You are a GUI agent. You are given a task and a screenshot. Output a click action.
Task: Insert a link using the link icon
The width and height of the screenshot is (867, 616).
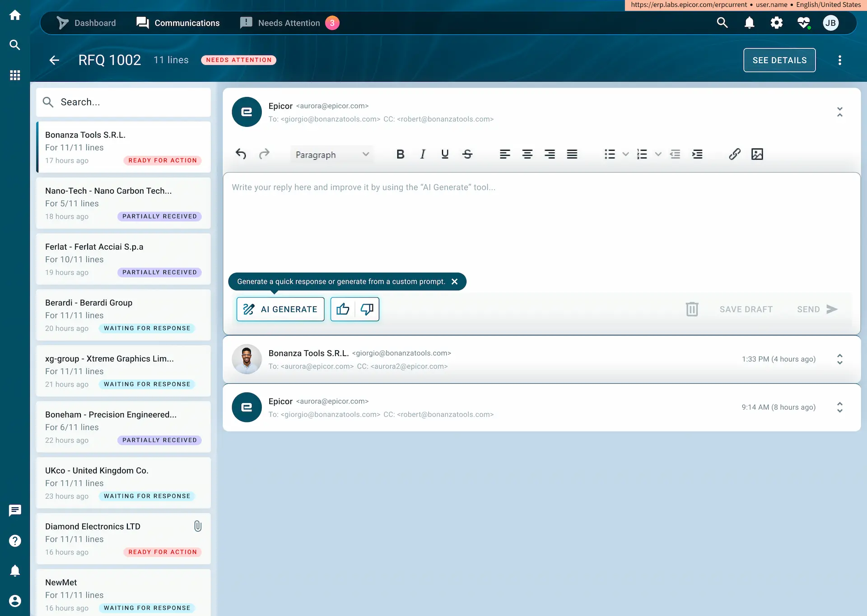(x=735, y=154)
